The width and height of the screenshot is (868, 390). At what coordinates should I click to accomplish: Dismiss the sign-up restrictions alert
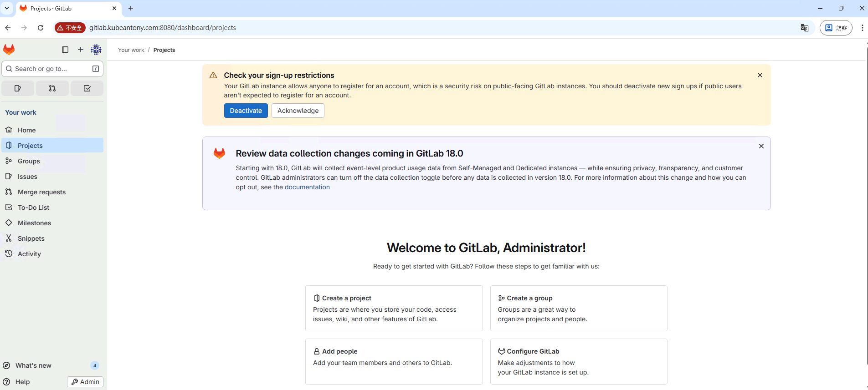coord(760,75)
